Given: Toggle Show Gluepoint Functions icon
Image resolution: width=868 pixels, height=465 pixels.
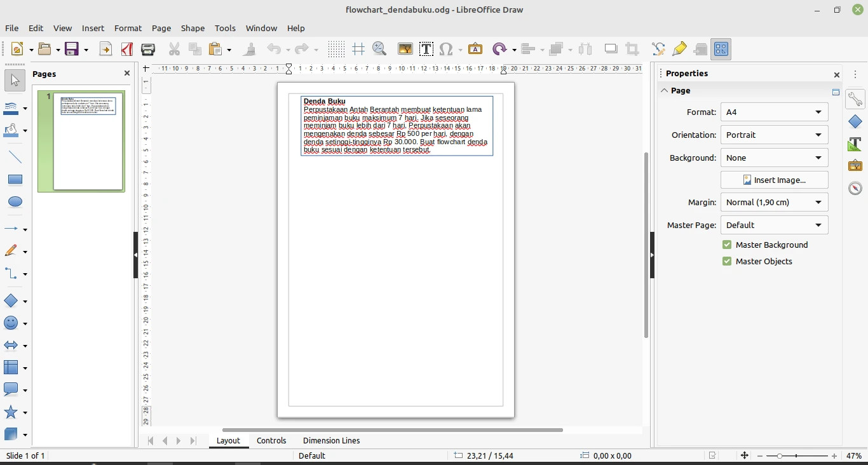Looking at the screenshot, I should point(679,49).
